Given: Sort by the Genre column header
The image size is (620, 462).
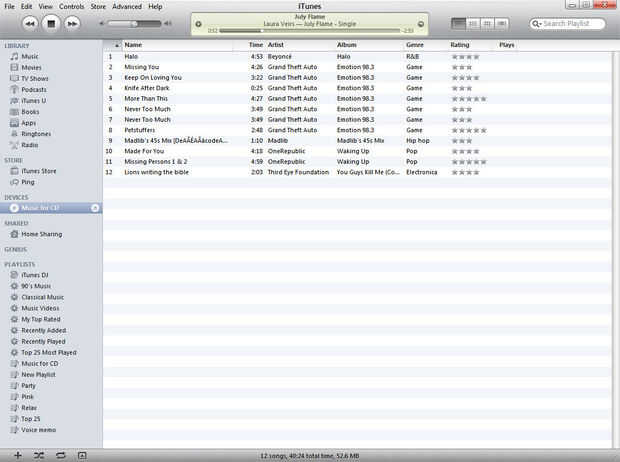Looking at the screenshot, I should click(426, 45).
